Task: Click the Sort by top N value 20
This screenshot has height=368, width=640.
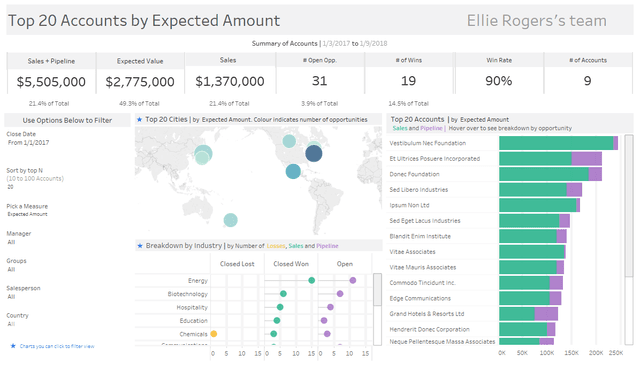Action: coord(10,187)
